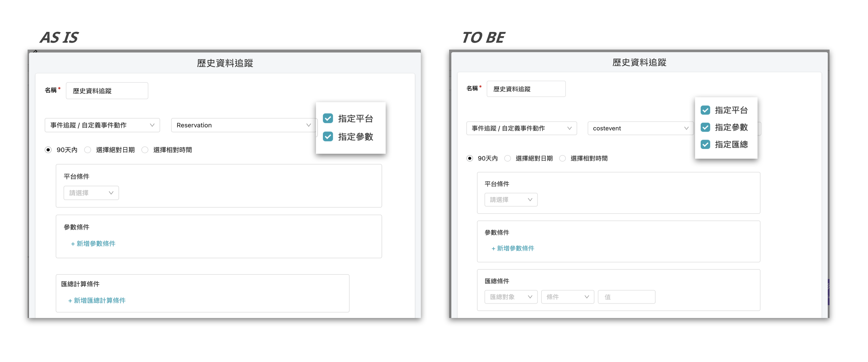The height and width of the screenshot is (362, 868).
Task: Enable the 指定平台 checkbox in the AS IS panel
Action: tap(328, 118)
